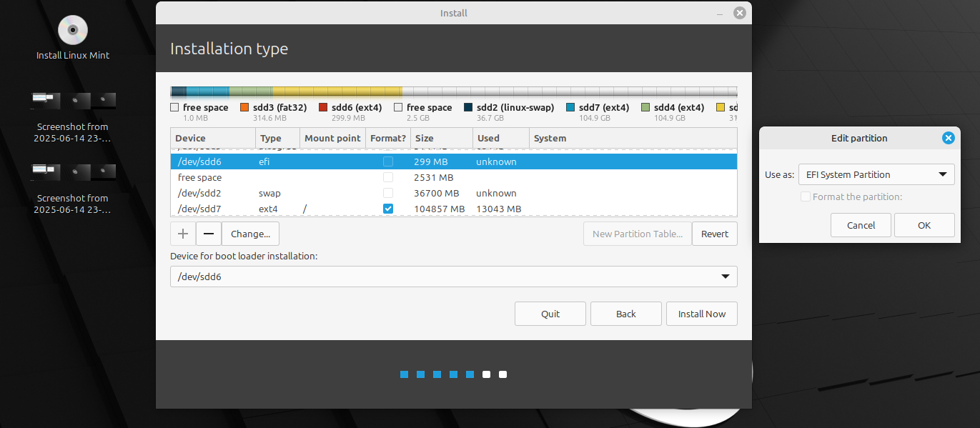This screenshot has width=980, height=428.
Task: Click the 'Installation type' heading
Action: tap(229, 49)
